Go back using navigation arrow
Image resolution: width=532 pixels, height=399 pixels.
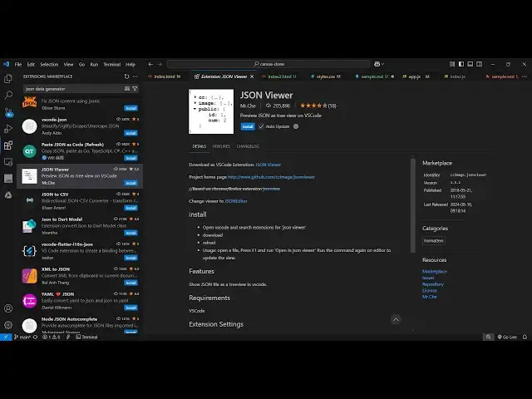pos(150,64)
